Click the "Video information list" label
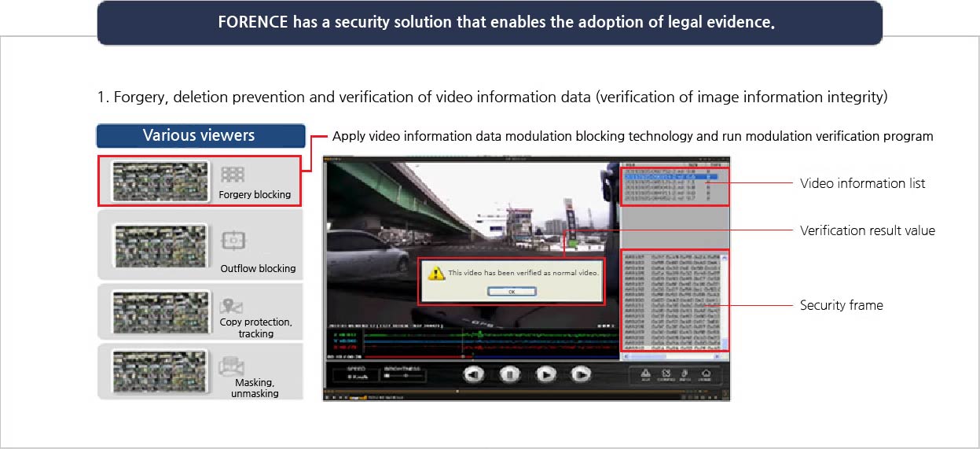The height and width of the screenshot is (449, 980). click(x=862, y=183)
